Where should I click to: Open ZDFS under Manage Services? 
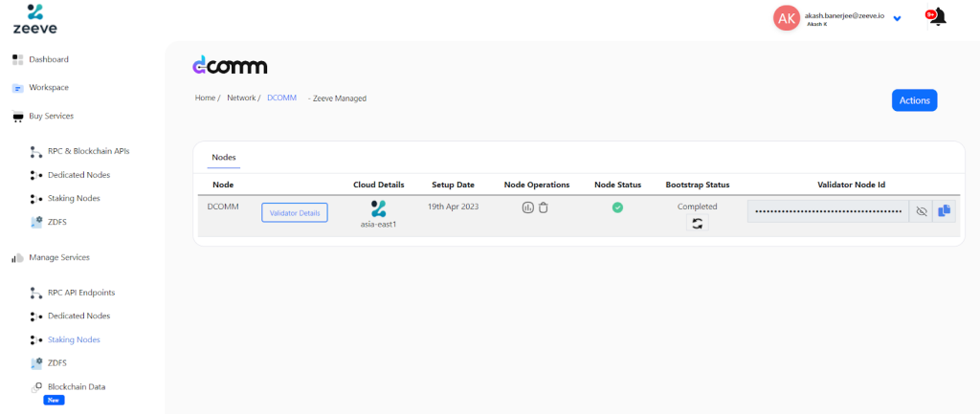[56, 362]
